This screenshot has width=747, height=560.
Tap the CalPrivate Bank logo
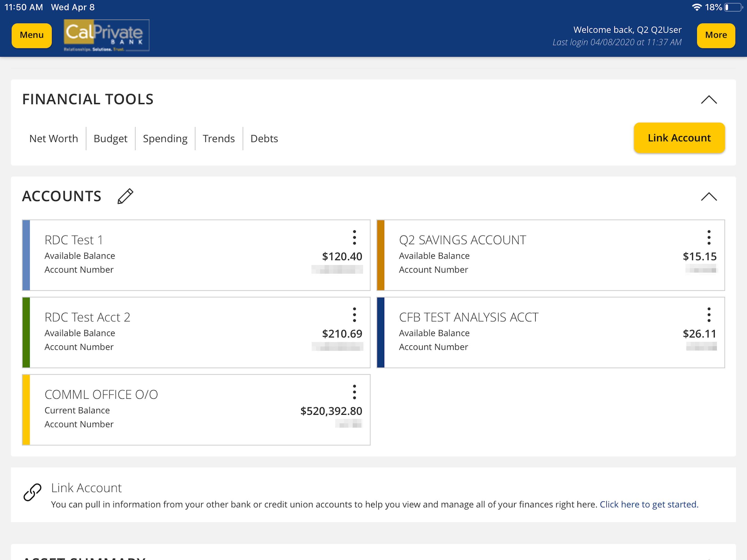[x=106, y=35]
